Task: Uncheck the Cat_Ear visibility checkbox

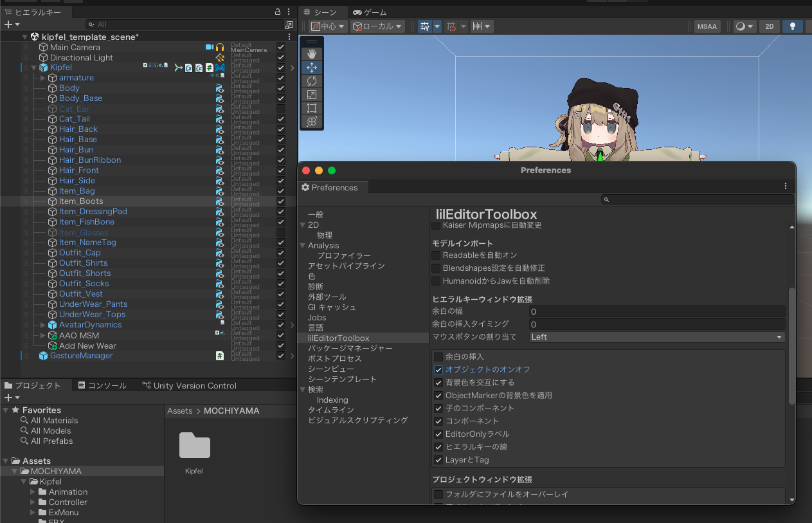Action: pos(281,109)
